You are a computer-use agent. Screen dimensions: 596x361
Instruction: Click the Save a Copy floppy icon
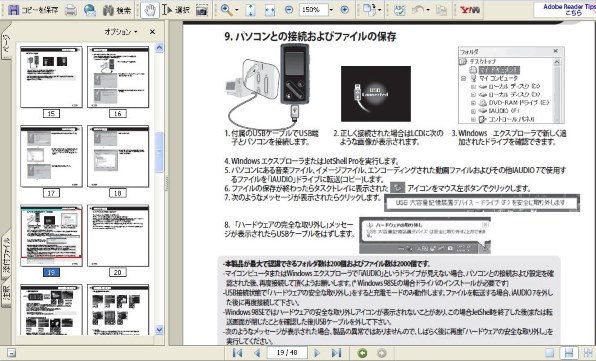(14, 10)
